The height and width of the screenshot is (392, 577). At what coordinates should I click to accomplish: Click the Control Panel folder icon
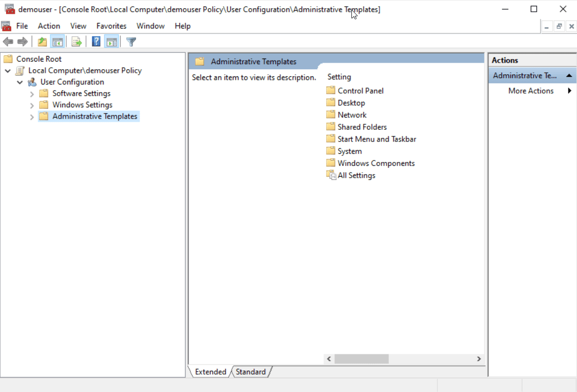coord(331,90)
